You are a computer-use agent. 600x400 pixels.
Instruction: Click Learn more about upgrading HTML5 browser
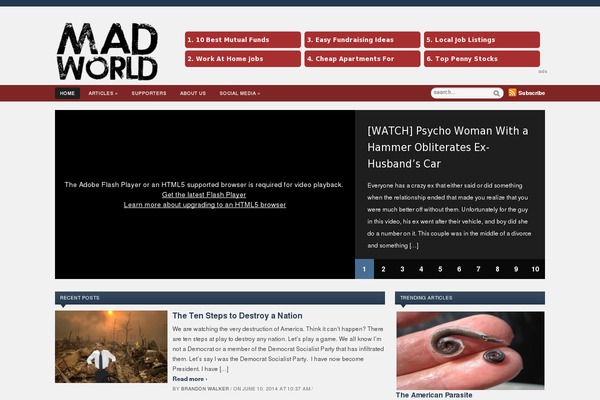click(x=205, y=205)
